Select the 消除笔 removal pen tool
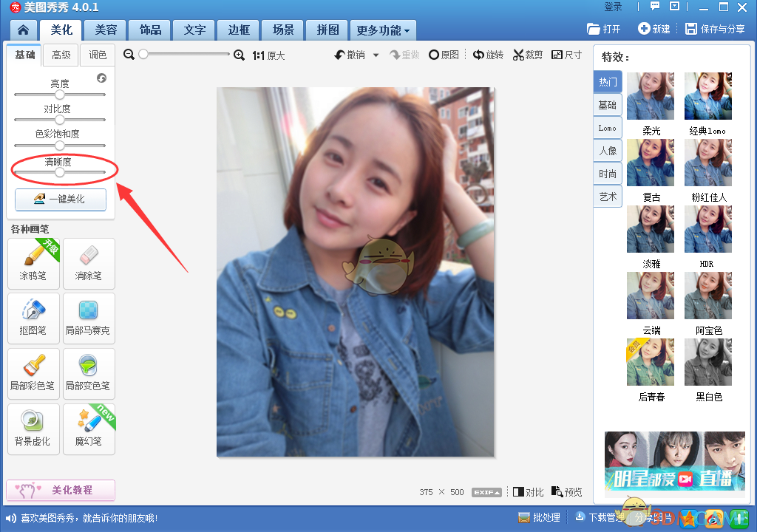Viewport: 757px width, 532px height. coord(88,264)
